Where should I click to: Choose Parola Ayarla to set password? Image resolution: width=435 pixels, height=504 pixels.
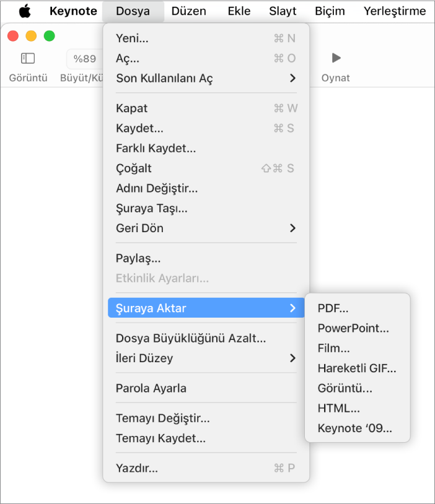pyautogui.click(x=206, y=388)
